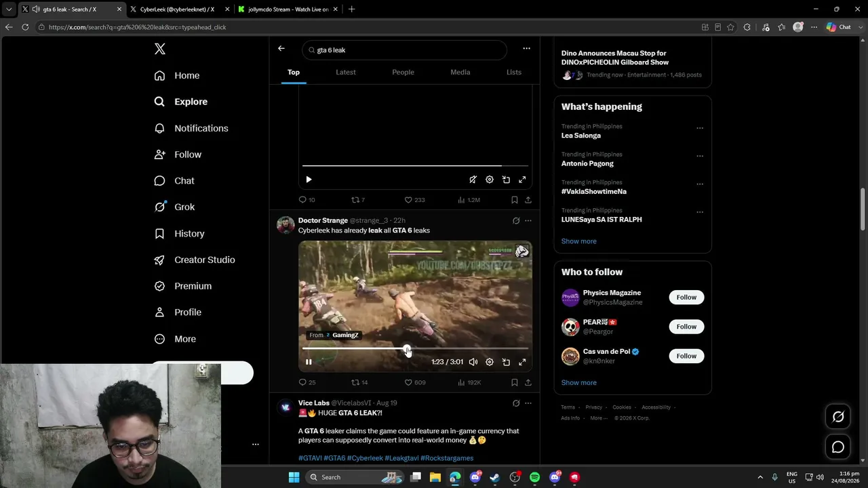Play the top video
Screen dimensions: 868x488
click(x=309, y=180)
